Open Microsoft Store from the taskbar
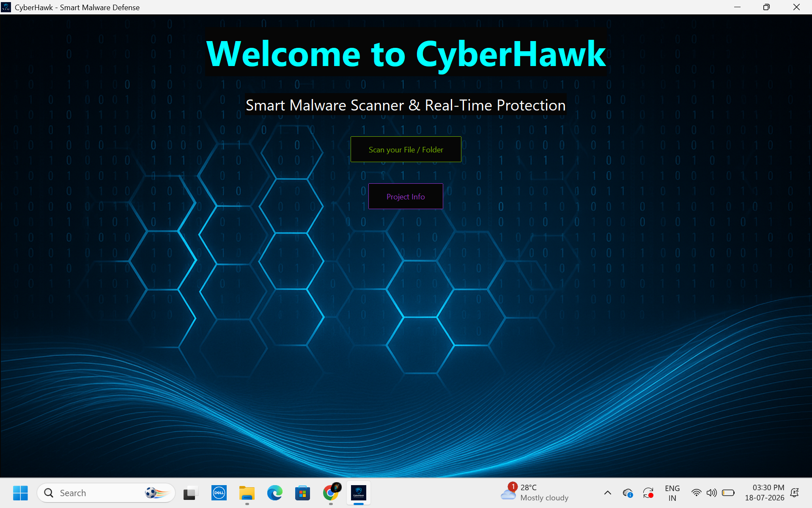The width and height of the screenshot is (812, 508). click(x=303, y=493)
